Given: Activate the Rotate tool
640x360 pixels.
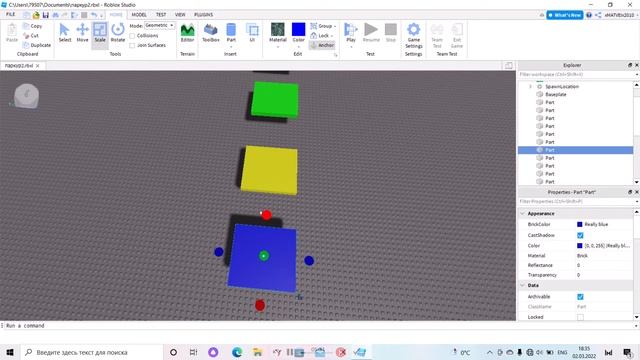Looking at the screenshot, I should (x=118, y=33).
